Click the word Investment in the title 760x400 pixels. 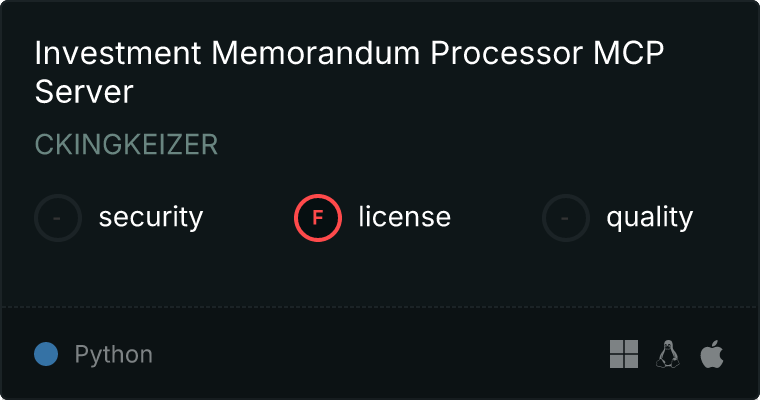point(118,52)
